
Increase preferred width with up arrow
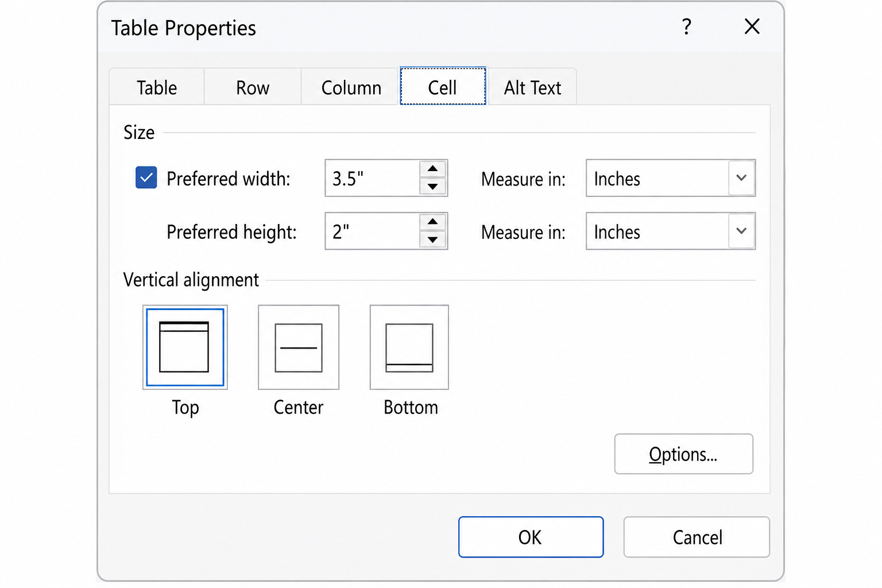point(433,169)
